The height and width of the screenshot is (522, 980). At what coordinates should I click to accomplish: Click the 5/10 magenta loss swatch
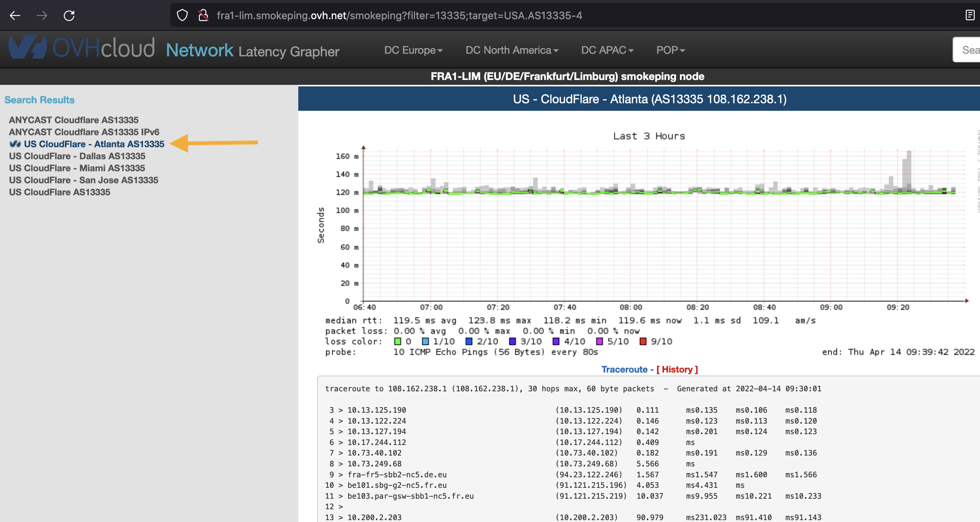[599, 341]
